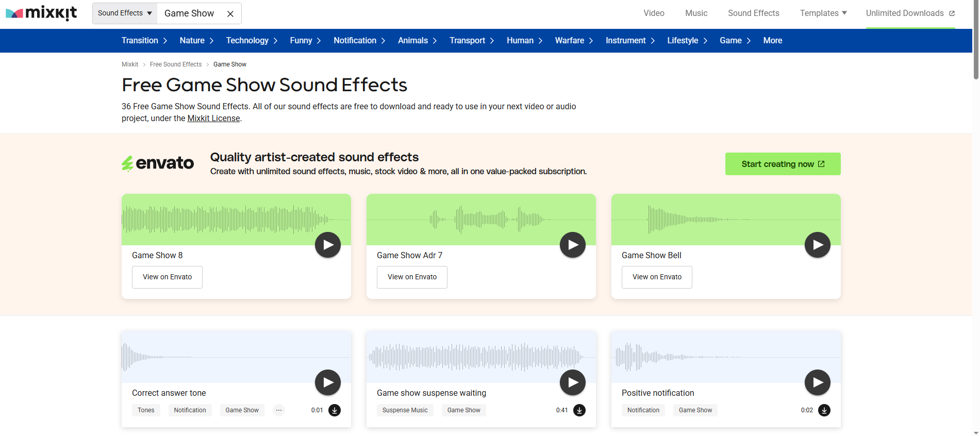Open the More categories menu

pyautogui.click(x=772, y=41)
